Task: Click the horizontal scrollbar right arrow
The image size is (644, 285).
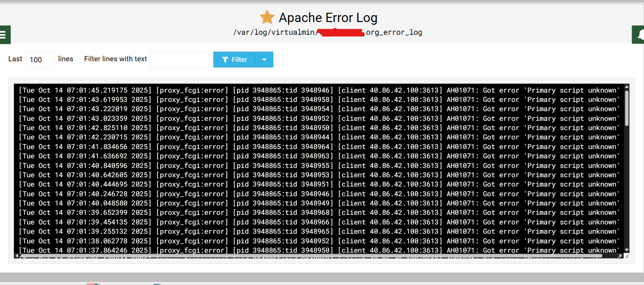Action: point(621,256)
